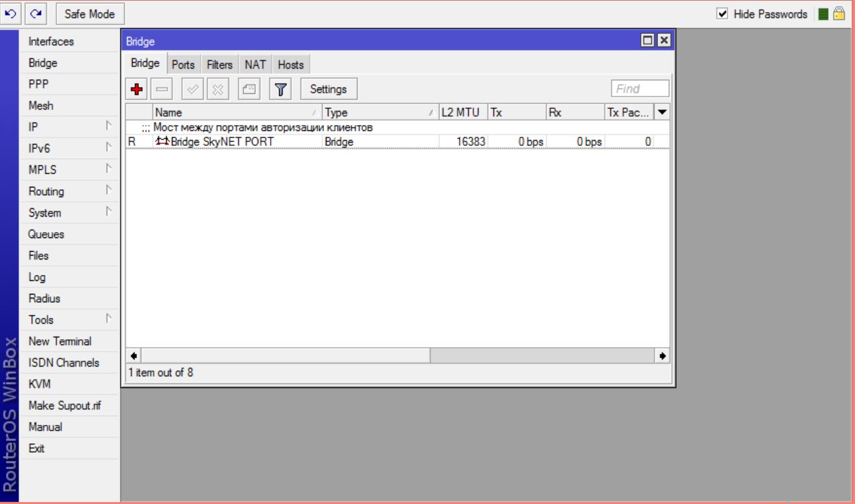855x504 pixels.
Task: Open Radius from the sidebar menu
Action: point(69,298)
